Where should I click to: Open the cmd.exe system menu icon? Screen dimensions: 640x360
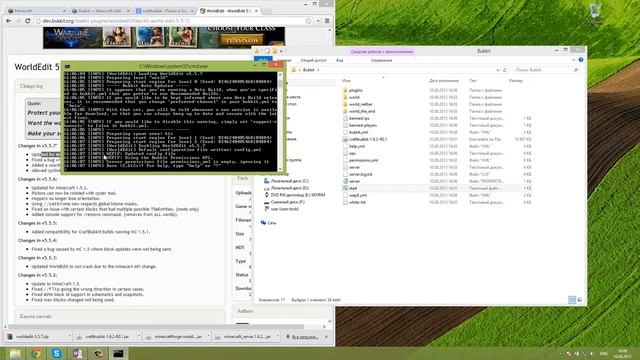[x=67, y=66]
